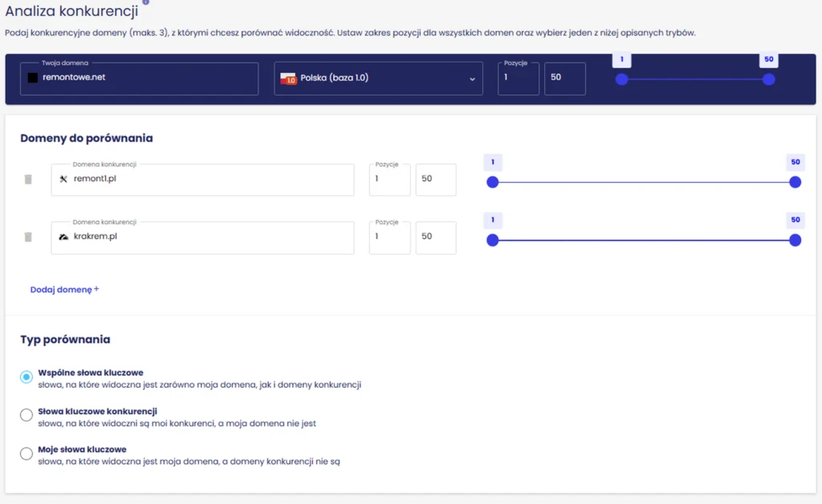Delete the krakrem.pl competitor row
The width and height of the screenshot is (822, 504).
tap(28, 237)
